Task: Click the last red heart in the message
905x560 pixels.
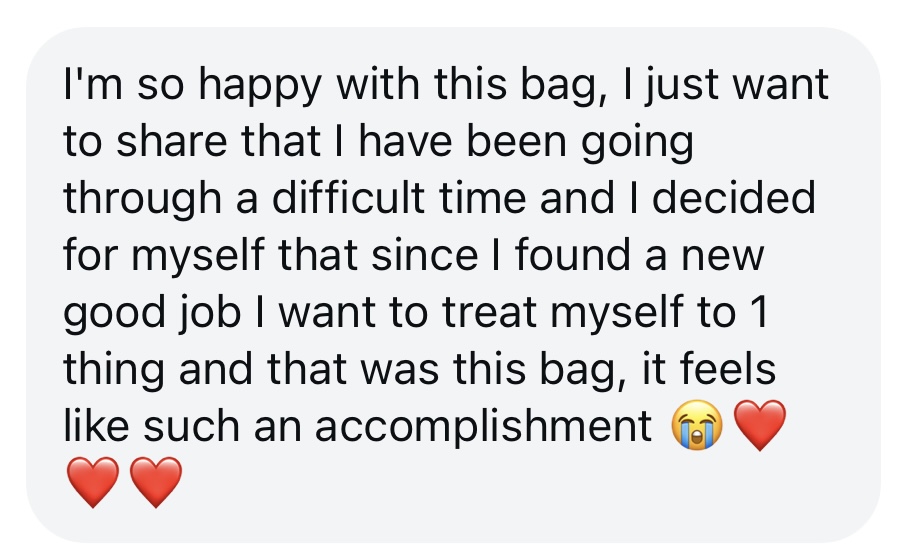Action: [x=156, y=483]
